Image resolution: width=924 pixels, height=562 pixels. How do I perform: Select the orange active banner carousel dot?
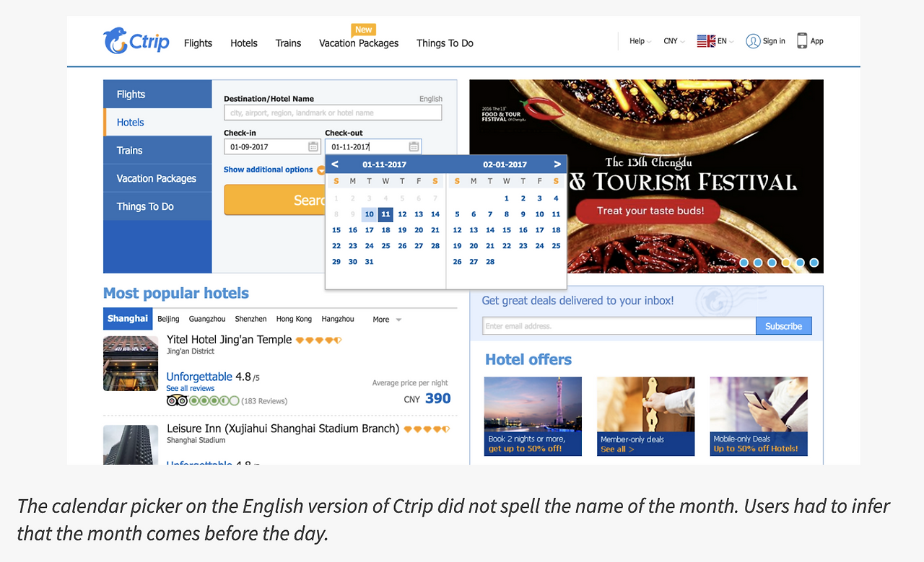[786, 263]
